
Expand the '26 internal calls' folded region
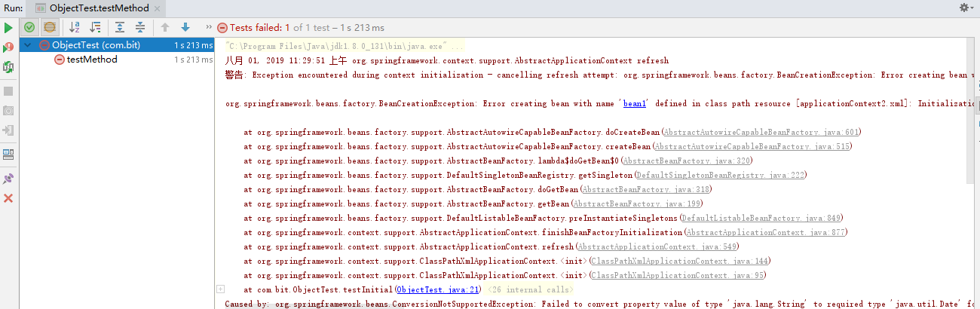point(530,289)
